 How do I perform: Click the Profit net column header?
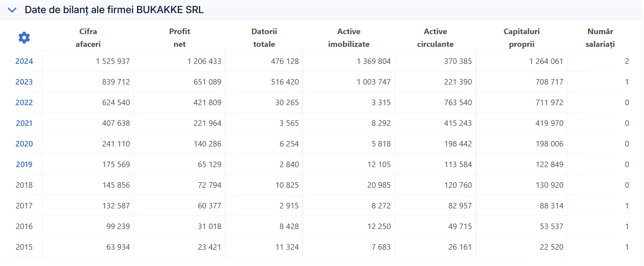[179, 38]
